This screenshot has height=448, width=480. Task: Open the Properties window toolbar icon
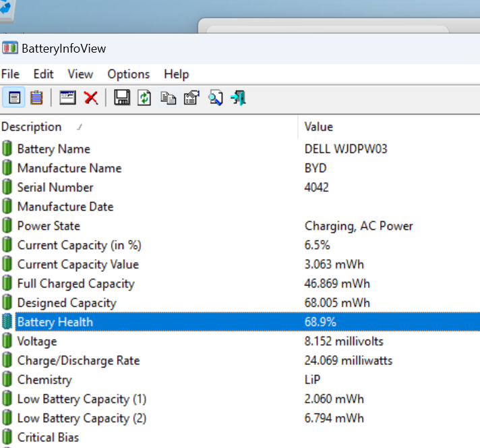[x=67, y=98]
